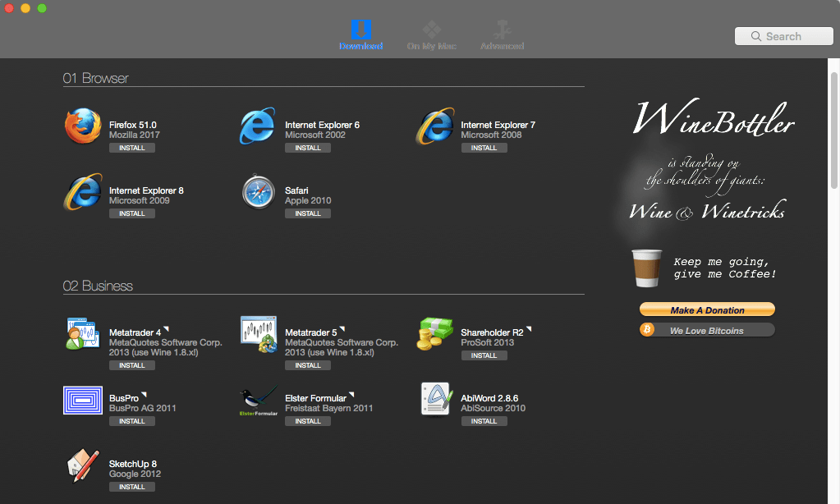Screen dimensions: 840x504
Task: Click the Firefox 51.0 icon
Action: (83, 126)
